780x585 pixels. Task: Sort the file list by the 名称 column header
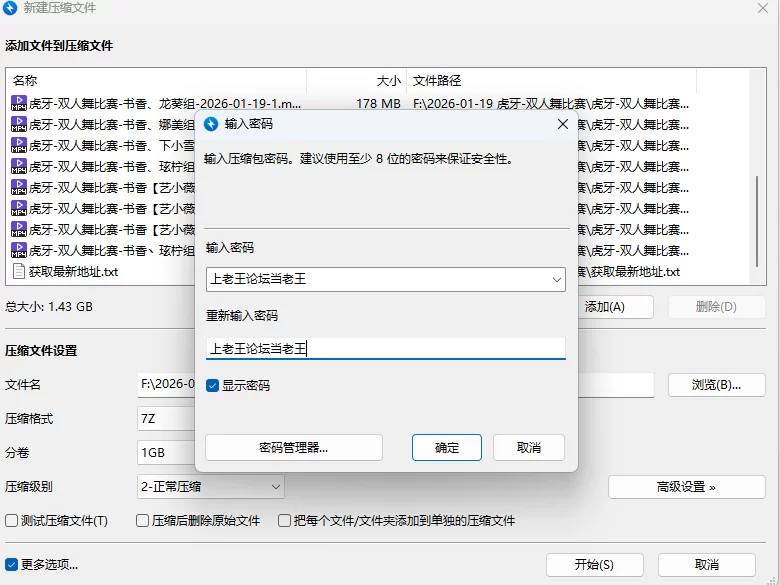pos(150,80)
